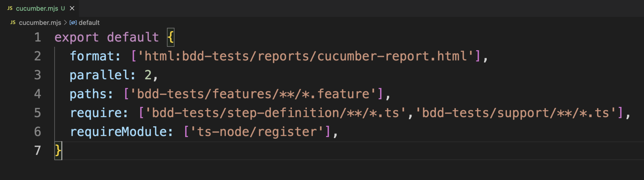644x180 pixels.
Task: Click the parallel value 2
Action: coord(148,75)
